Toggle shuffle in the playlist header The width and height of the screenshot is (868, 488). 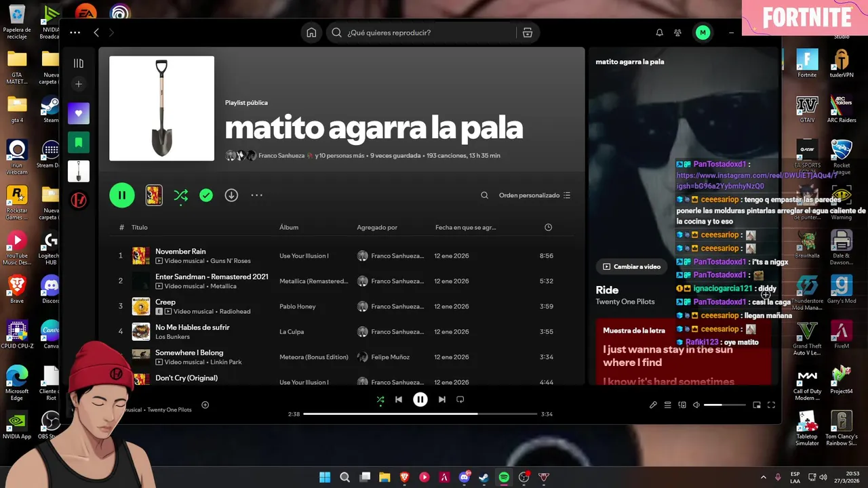(x=180, y=195)
